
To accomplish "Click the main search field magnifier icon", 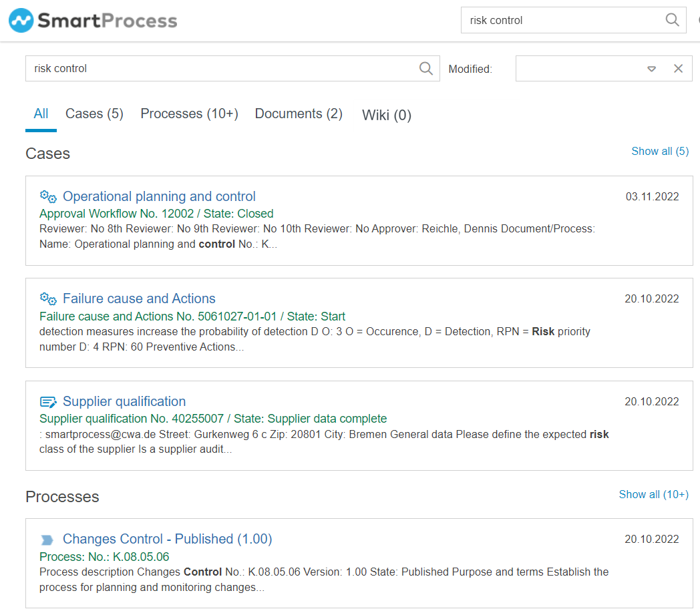I will [x=425, y=68].
